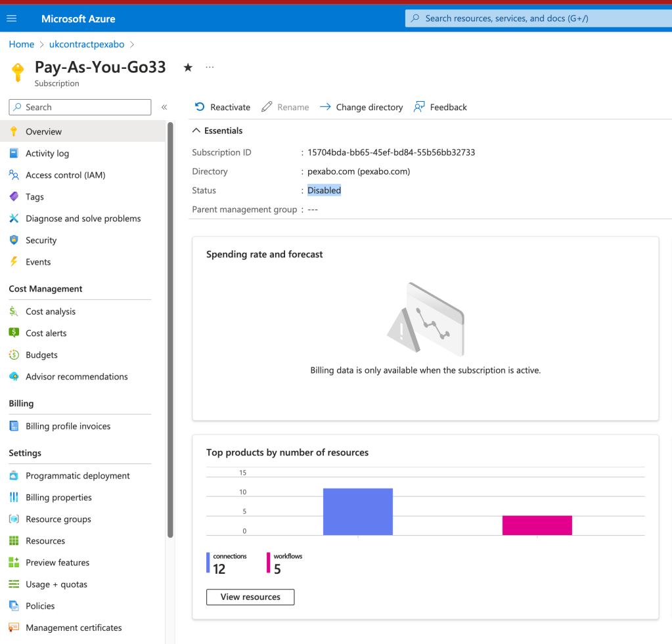Click the Settings section heading
672x644 pixels.
click(x=25, y=453)
